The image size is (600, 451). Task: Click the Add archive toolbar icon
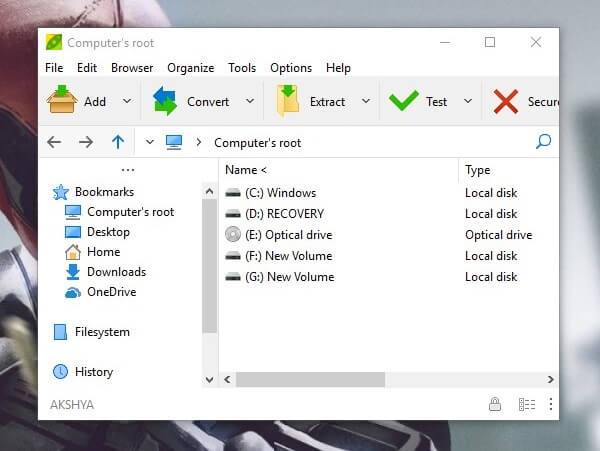[x=62, y=101]
